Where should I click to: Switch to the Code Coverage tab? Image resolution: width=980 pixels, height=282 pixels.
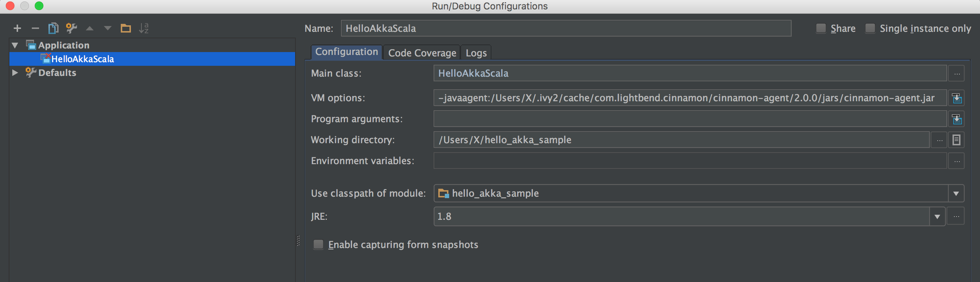422,52
